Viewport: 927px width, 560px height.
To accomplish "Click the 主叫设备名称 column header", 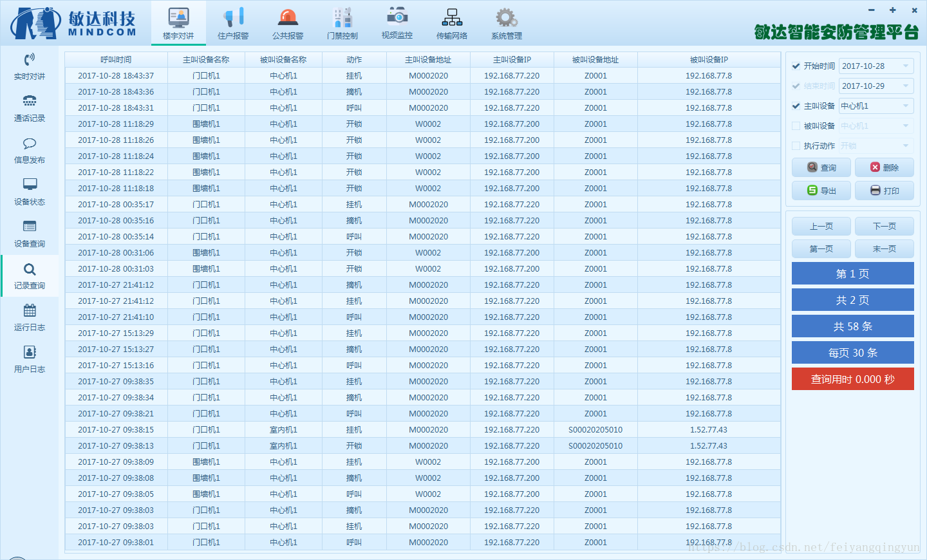I will tap(206, 59).
